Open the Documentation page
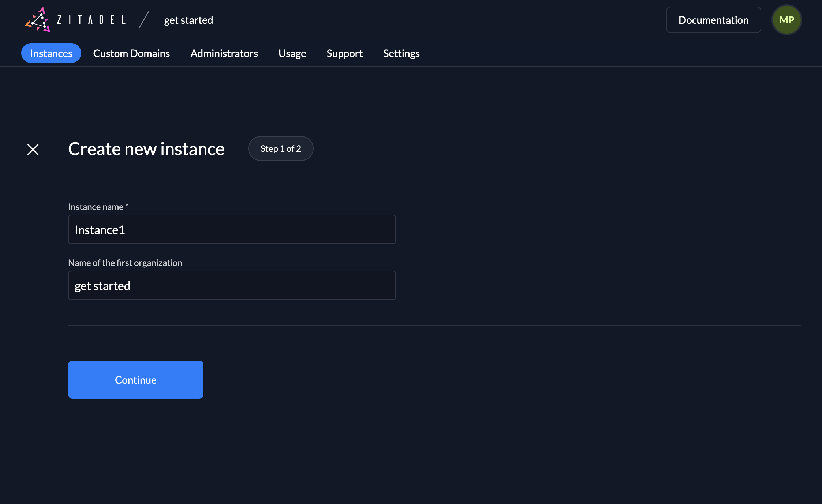Screen dimensions: 822x504 click(713, 20)
